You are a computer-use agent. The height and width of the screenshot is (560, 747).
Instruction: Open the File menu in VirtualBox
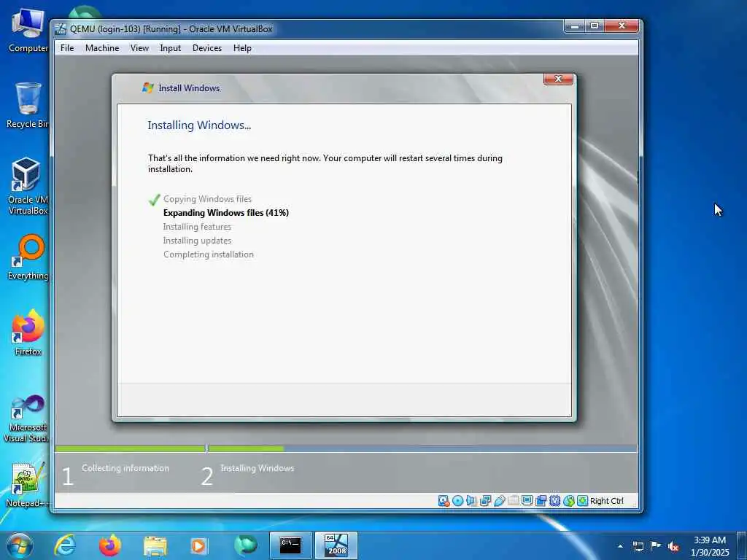67,48
